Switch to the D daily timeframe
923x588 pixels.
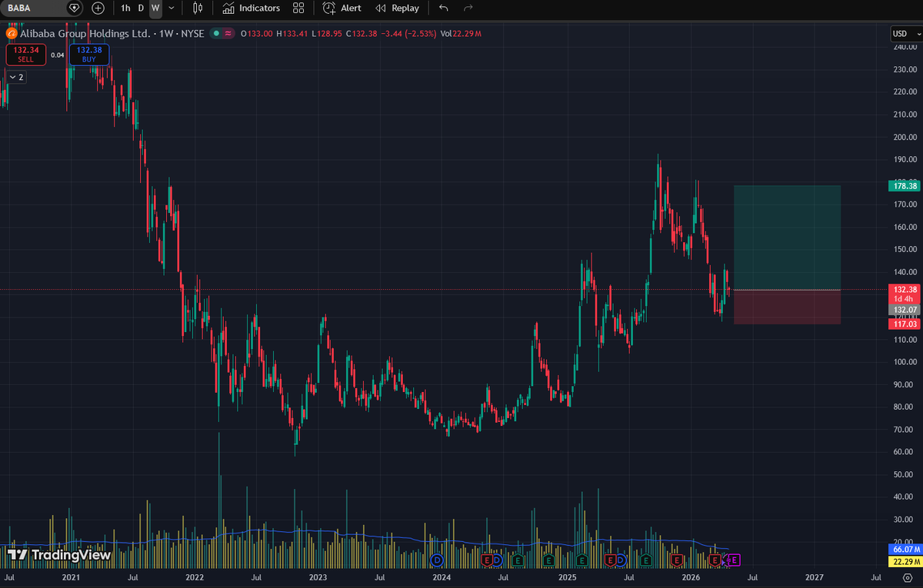pyautogui.click(x=141, y=8)
